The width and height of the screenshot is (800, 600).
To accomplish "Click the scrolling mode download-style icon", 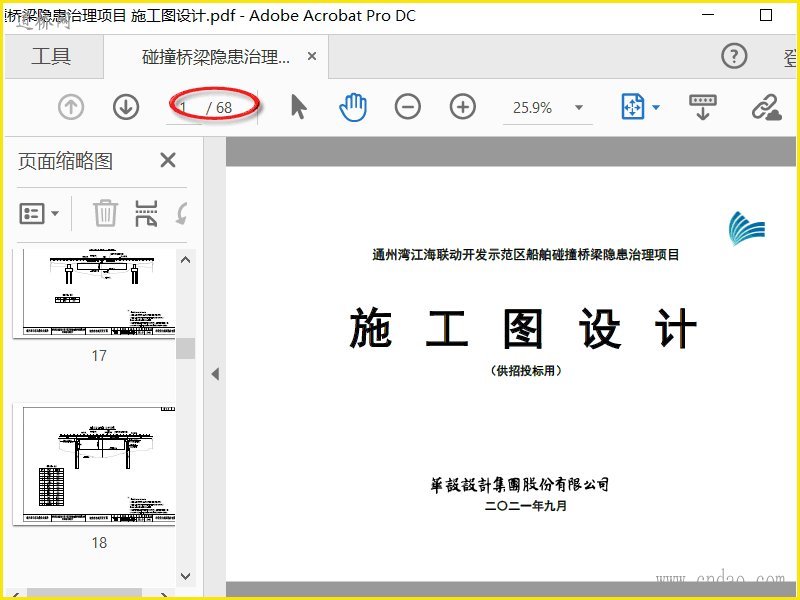I will tap(703, 107).
